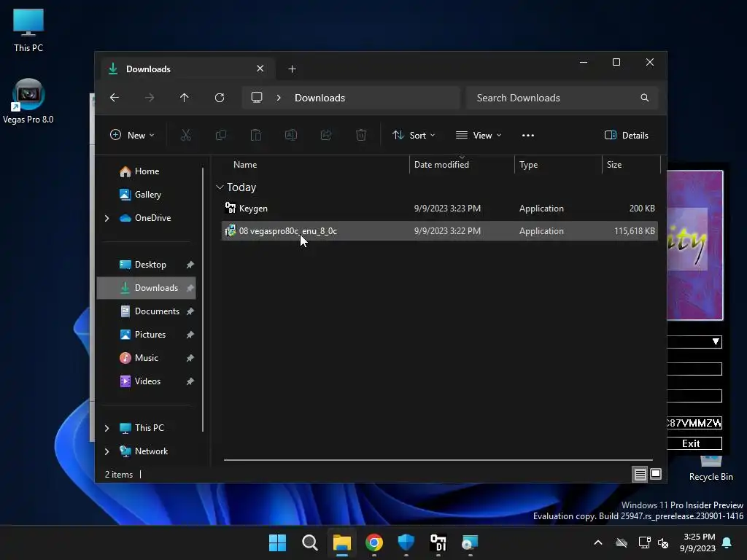Click the Rename icon in toolbar

pyautogui.click(x=290, y=135)
